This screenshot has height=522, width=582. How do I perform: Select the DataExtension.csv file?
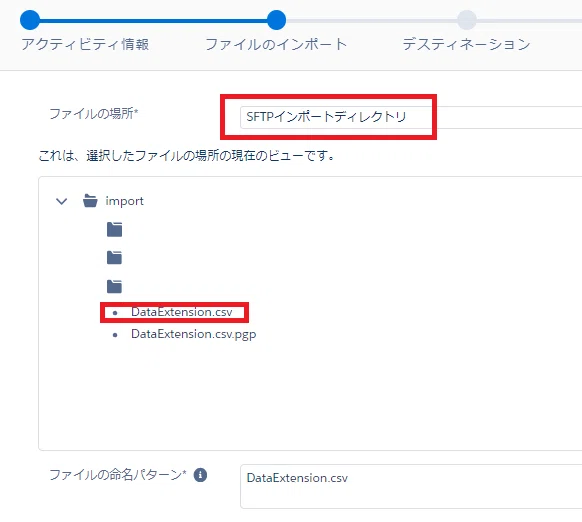[x=182, y=312]
